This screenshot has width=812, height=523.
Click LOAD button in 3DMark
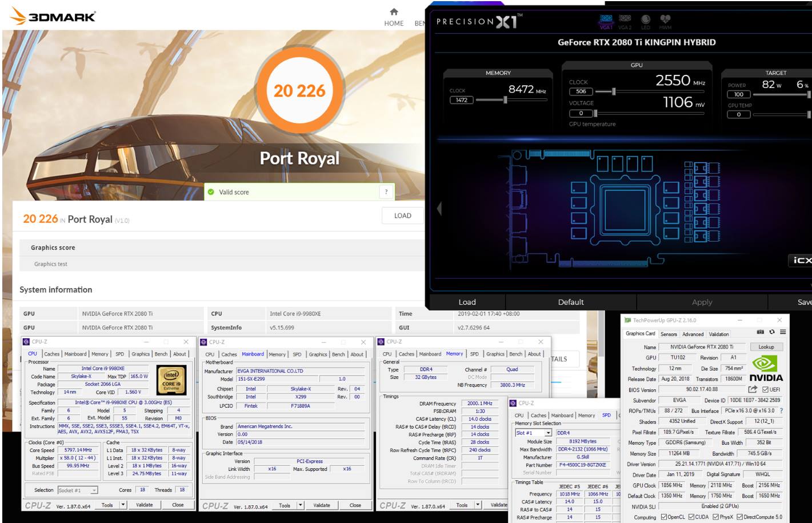(x=403, y=215)
